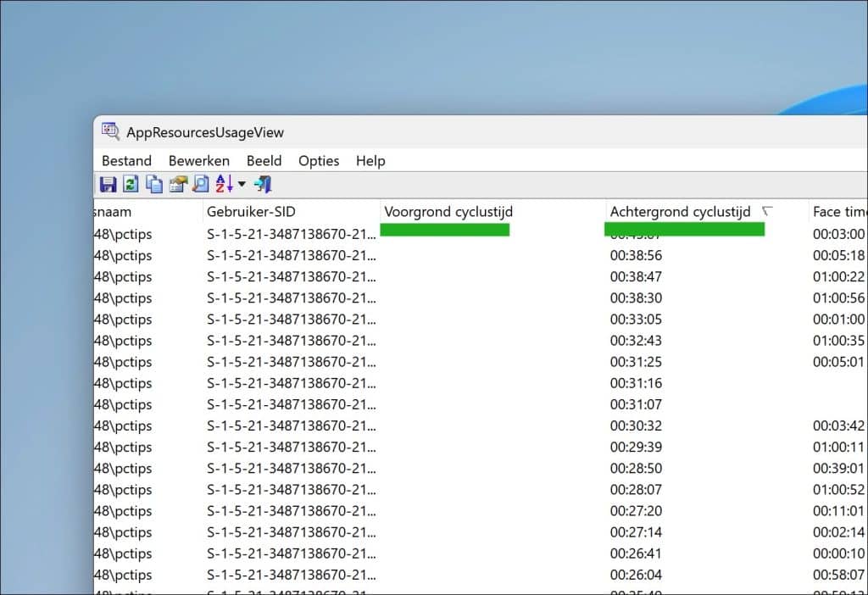The width and height of the screenshot is (868, 595).
Task: Click the Face time value 00:39:01
Action: click(x=838, y=468)
